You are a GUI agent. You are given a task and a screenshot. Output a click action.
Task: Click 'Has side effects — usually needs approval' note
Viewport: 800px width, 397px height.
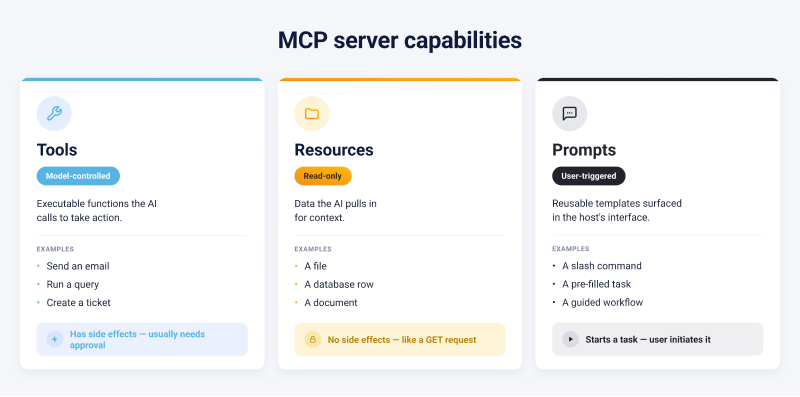[x=142, y=339]
